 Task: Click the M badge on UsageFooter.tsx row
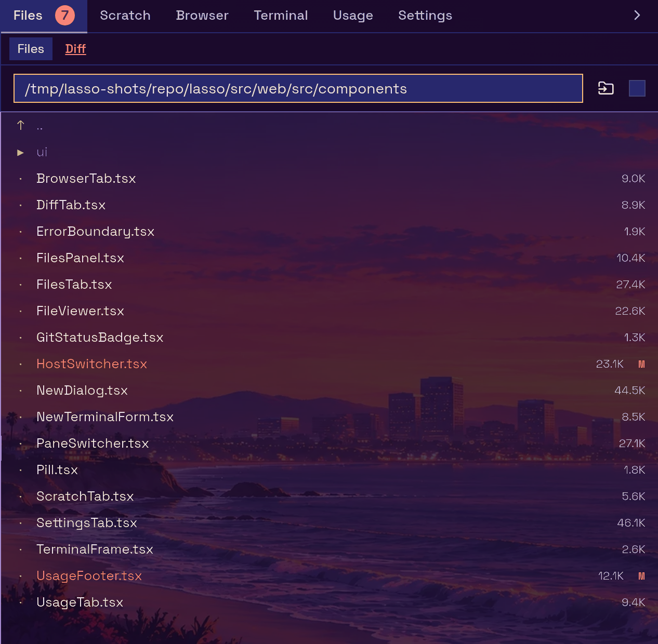point(641,576)
